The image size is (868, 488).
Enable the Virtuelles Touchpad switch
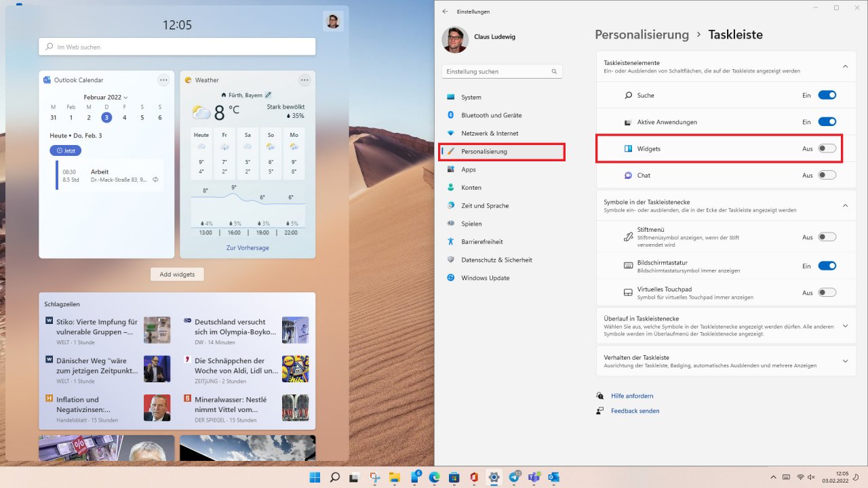point(827,293)
